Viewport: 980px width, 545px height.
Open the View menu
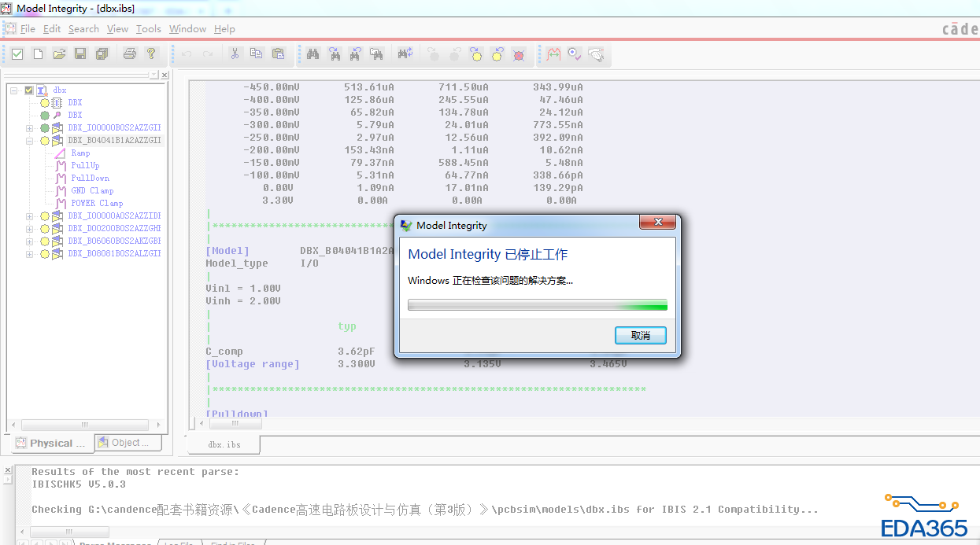click(x=117, y=29)
